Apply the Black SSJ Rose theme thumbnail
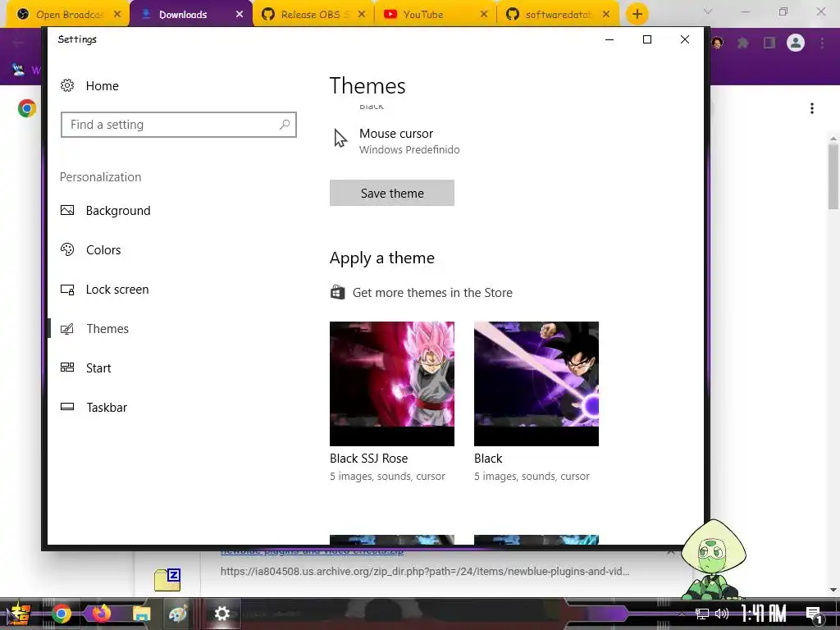This screenshot has width=840, height=630. pyautogui.click(x=391, y=384)
